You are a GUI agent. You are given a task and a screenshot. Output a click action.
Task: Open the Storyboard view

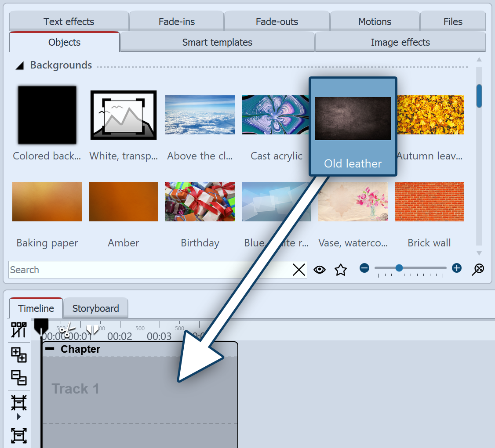click(95, 308)
